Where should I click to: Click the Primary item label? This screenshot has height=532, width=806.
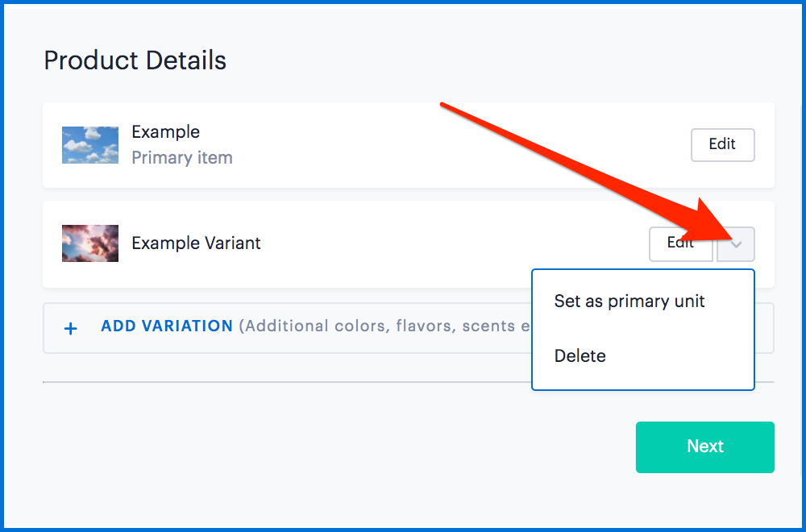(182, 158)
